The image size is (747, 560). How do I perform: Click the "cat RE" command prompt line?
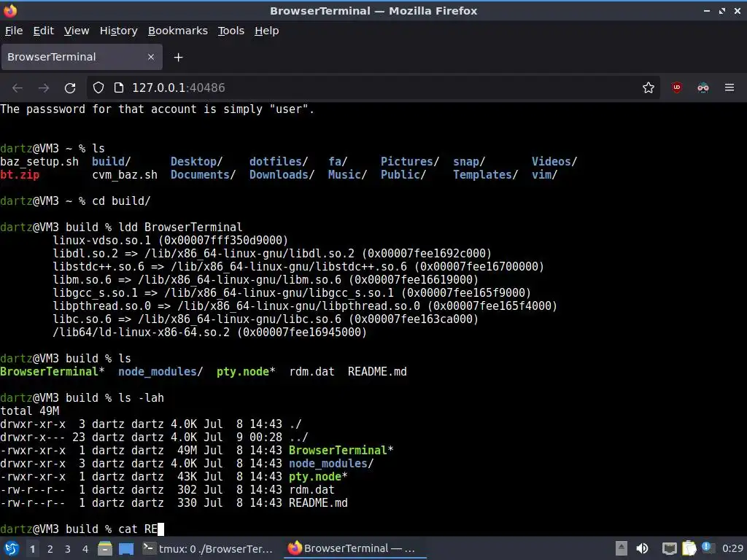82,529
